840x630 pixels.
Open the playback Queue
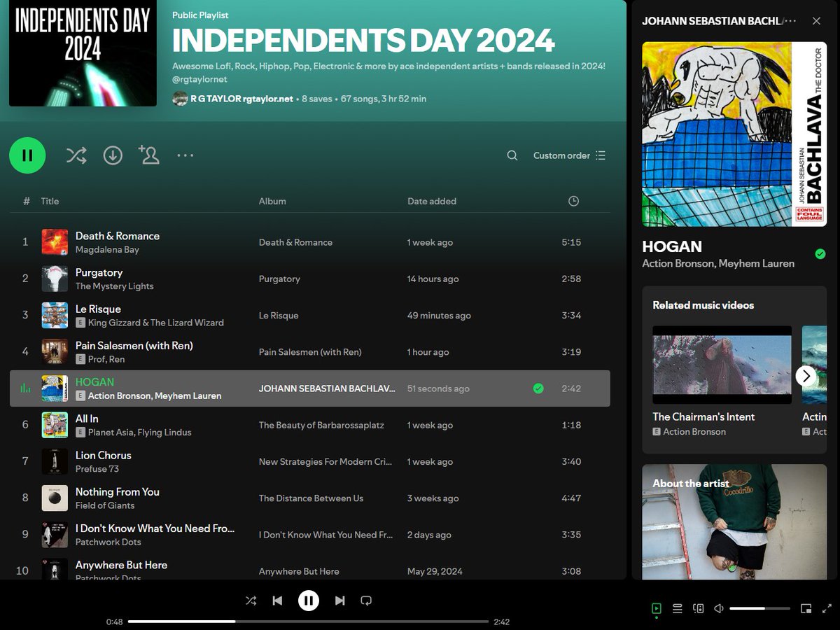(x=677, y=608)
